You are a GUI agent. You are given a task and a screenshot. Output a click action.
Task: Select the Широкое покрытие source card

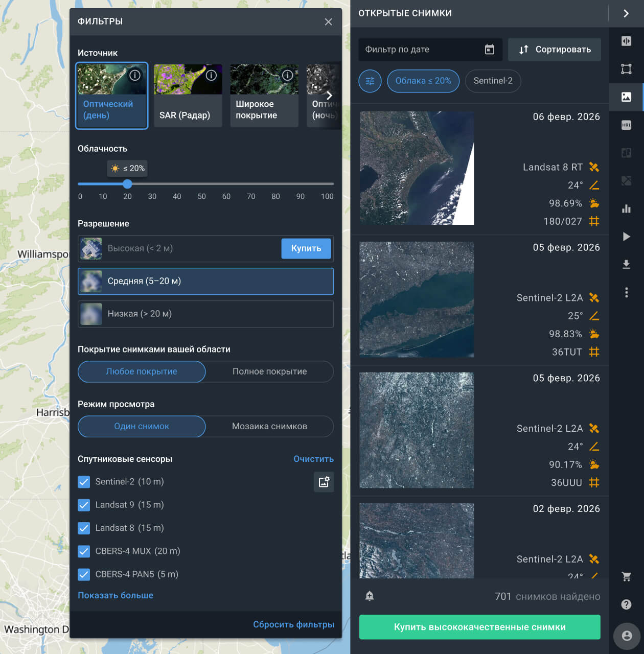click(264, 96)
